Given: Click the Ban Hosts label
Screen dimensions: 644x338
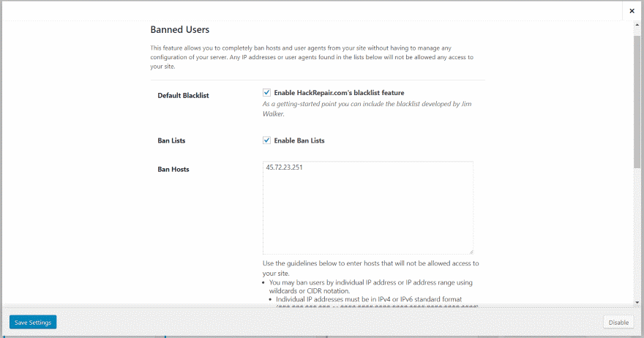Looking at the screenshot, I should click(173, 169).
